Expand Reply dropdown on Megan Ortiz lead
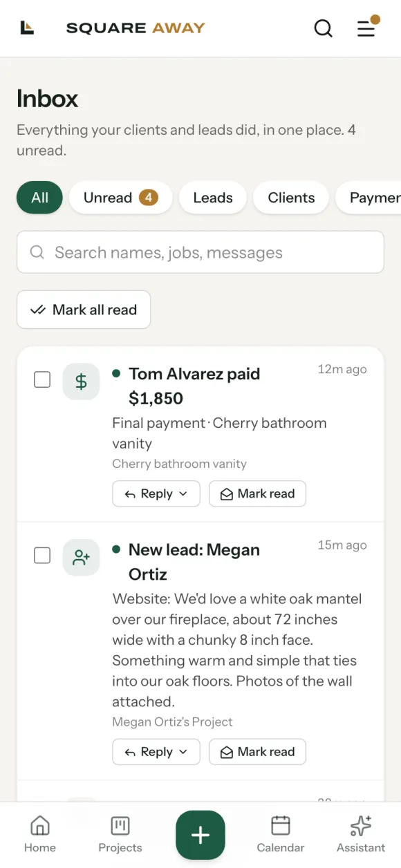The height and width of the screenshot is (868, 401). pyautogui.click(x=156, y=752)
